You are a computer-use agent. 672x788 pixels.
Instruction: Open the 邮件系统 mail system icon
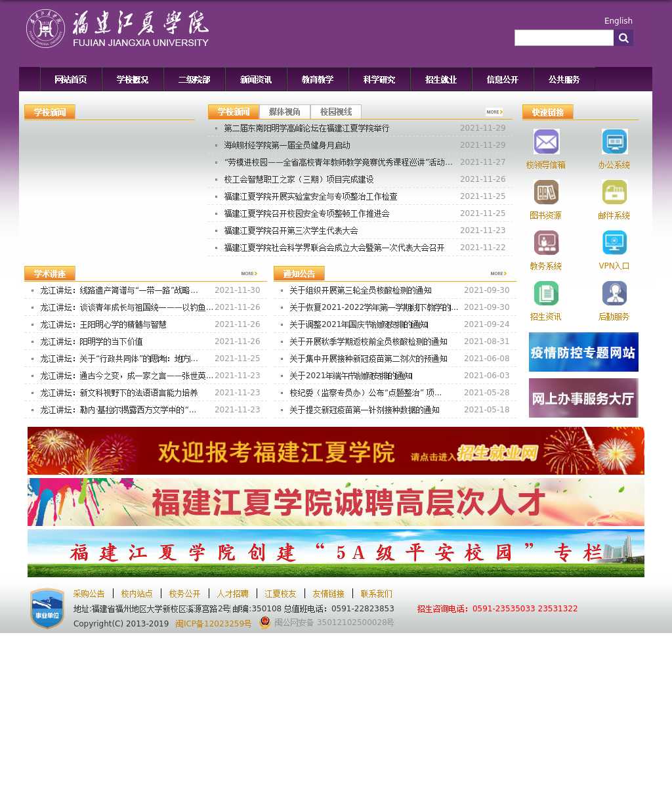[x=614, y=192]
